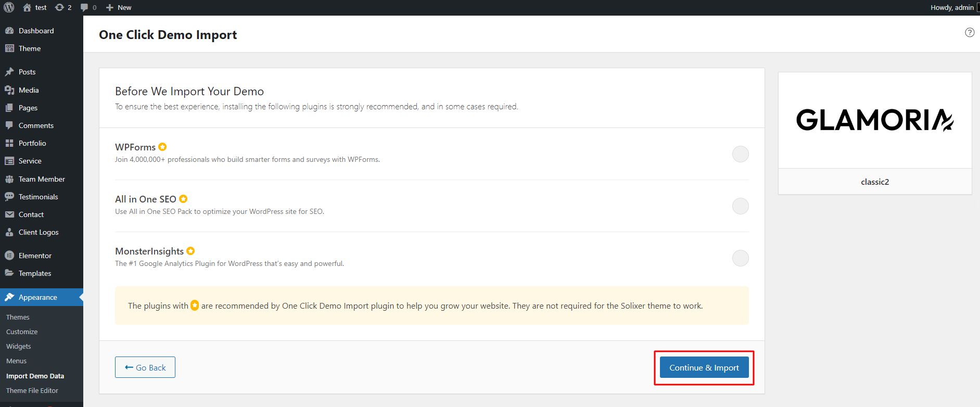Open the Pages menu label
Image resolution: width=980 pixels, height=407 pixels.
click(28, 108)
